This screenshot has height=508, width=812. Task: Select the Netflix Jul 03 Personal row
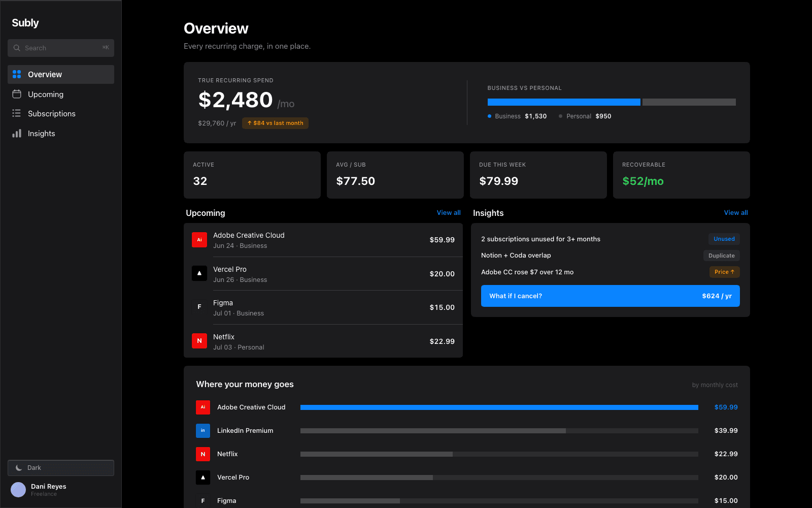323,341
